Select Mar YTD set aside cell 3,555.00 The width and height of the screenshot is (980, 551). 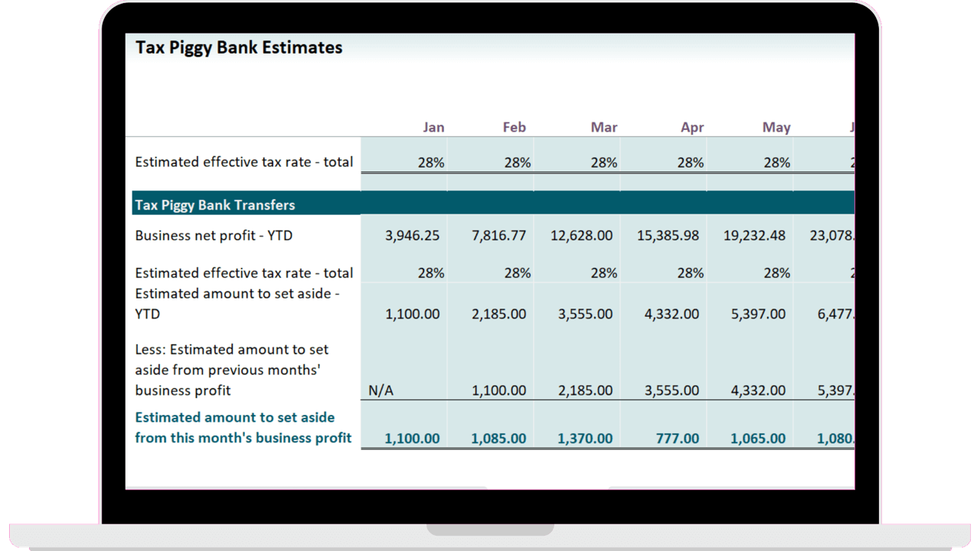pyautogui.click(x=586, y=314)
